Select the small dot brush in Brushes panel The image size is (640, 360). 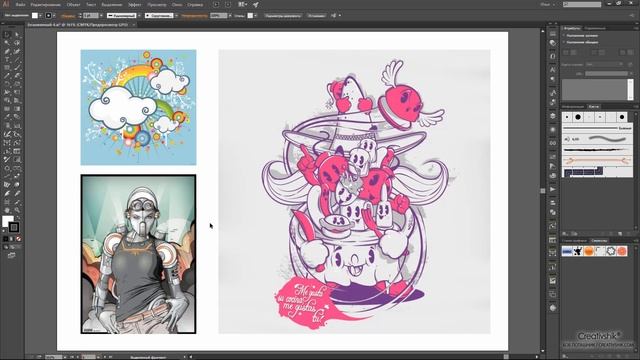click(x=567, y=117)
